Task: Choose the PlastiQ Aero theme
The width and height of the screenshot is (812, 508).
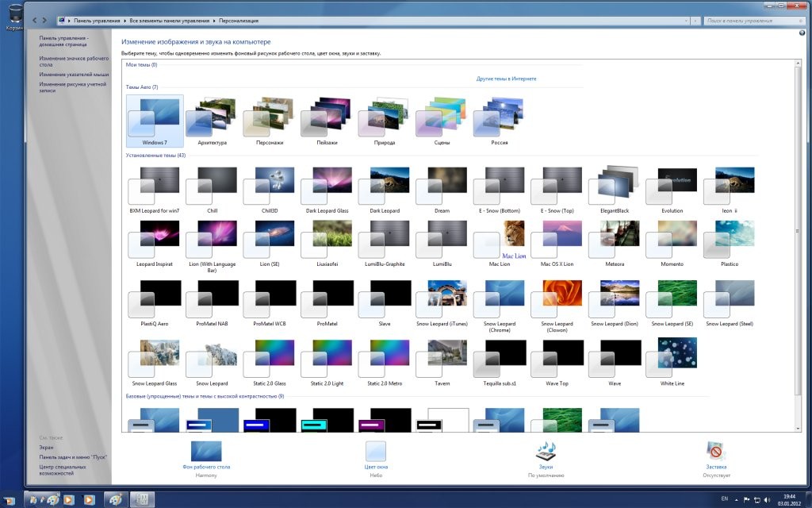Action: (x=155, y=303)
